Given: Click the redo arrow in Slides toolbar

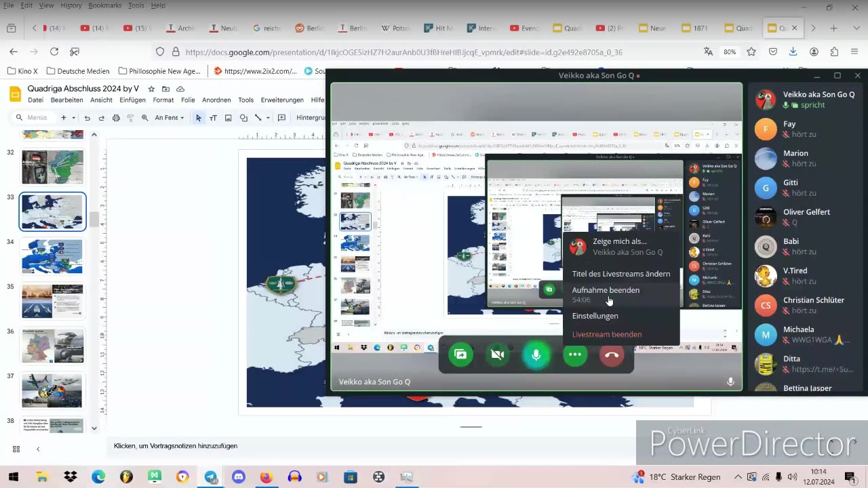Looking at the screenshot, I should pos(102,118).
